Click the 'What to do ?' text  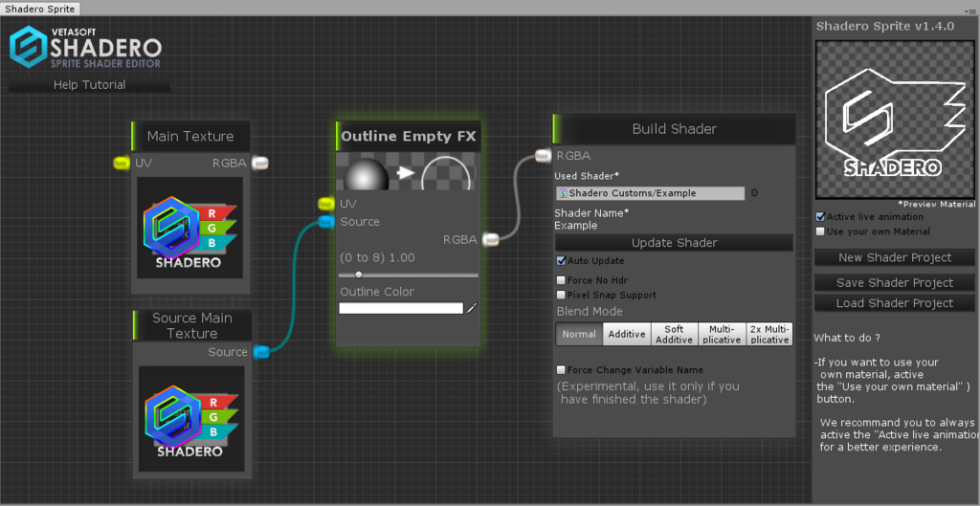pos(847,338)
